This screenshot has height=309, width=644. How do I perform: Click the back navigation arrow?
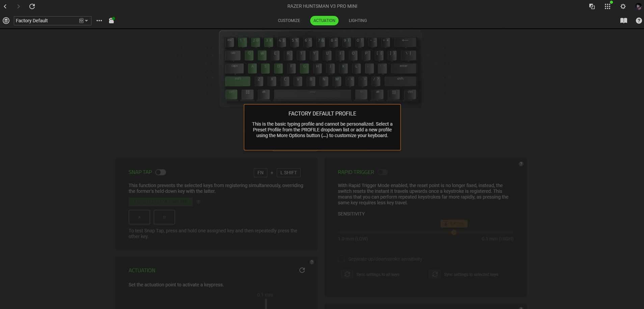click(x=5, y=6)
